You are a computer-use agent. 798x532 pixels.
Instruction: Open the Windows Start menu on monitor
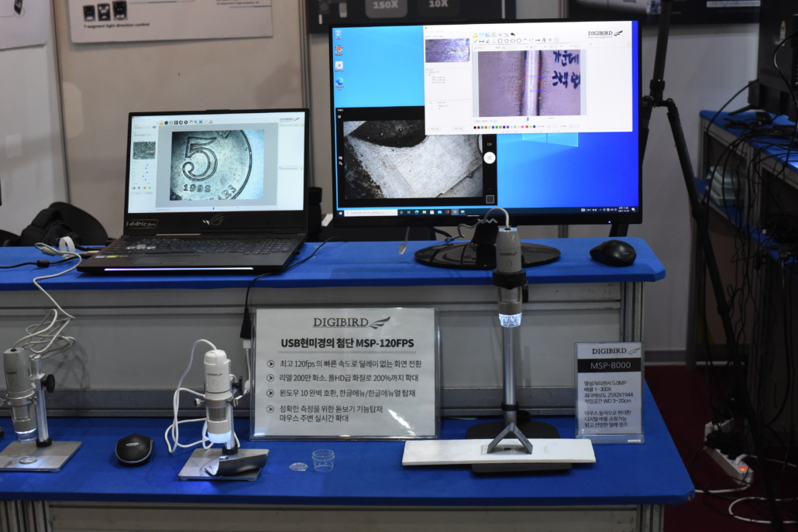(x=340, y=212)
